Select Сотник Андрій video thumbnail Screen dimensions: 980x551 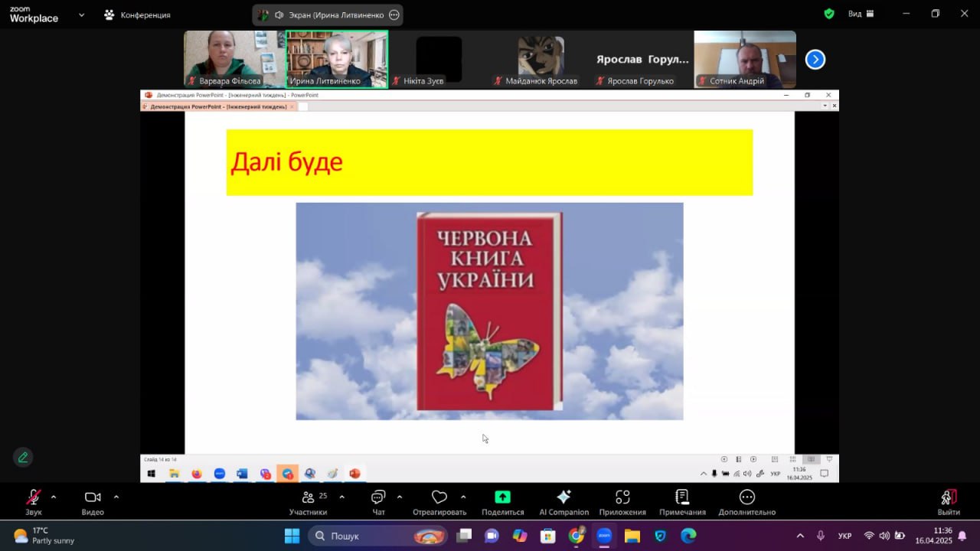745,59
